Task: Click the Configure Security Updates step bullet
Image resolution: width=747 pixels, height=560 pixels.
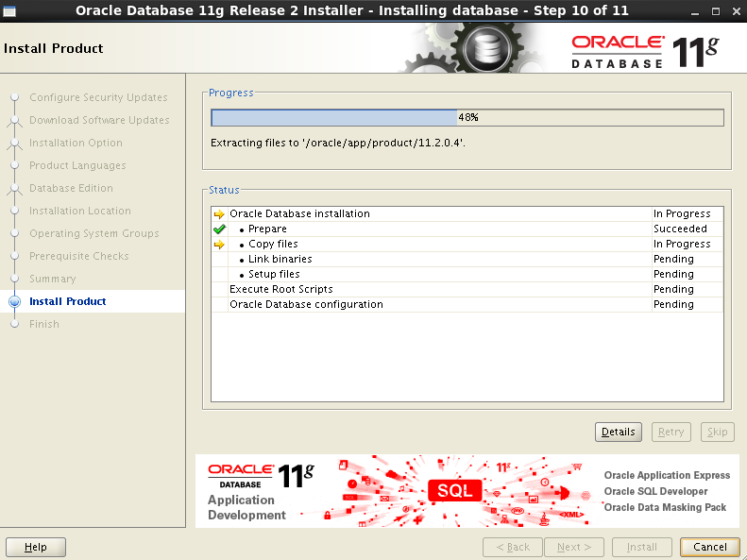Action: click(x=15, y=97)
